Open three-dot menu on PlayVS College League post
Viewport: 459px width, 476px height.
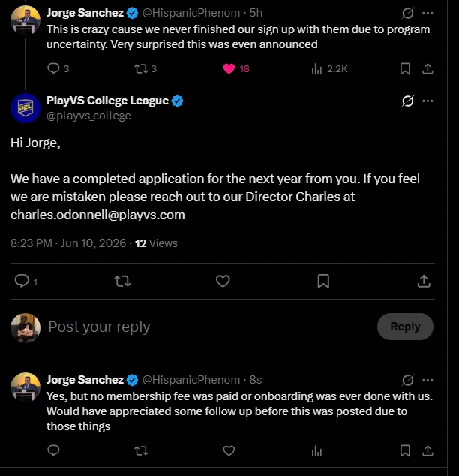point(427,101)
